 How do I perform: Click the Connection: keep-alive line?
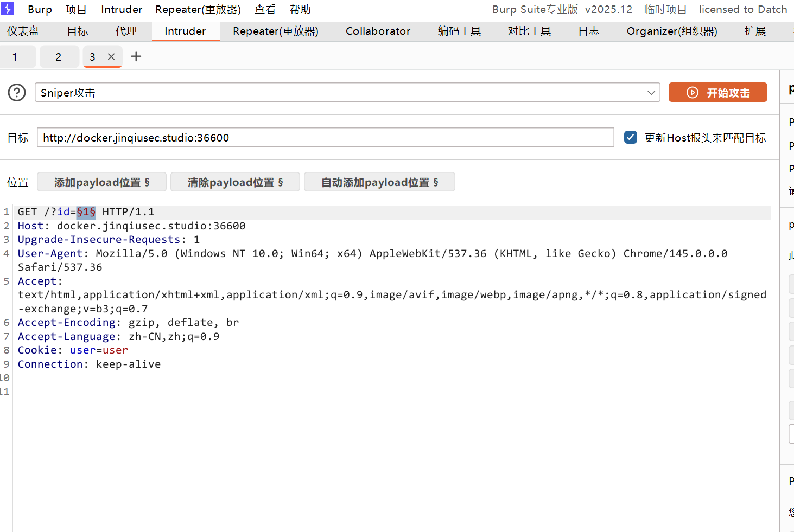pos(89,364)
